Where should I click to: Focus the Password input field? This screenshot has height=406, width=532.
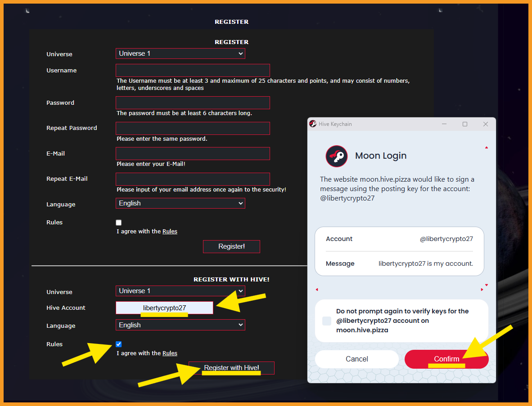(193, 103)
